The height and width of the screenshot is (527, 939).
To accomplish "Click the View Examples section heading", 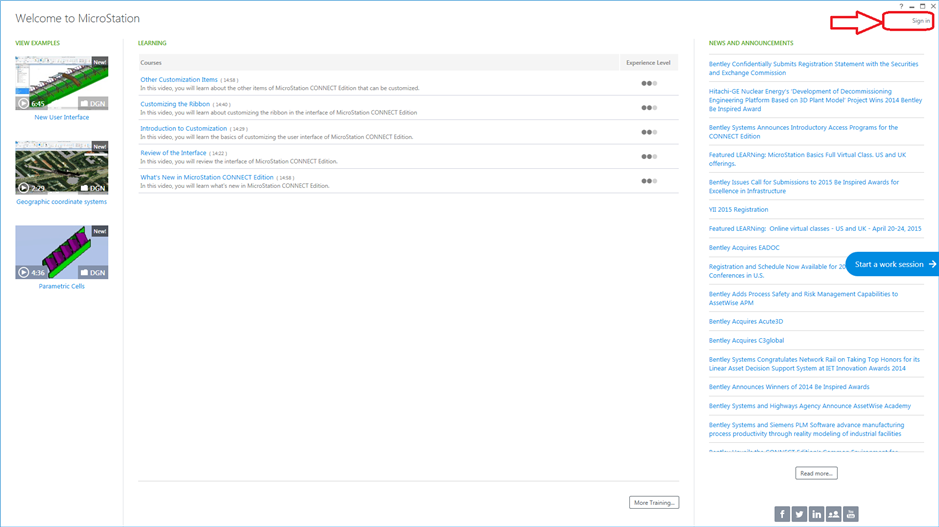I will 38,43.
